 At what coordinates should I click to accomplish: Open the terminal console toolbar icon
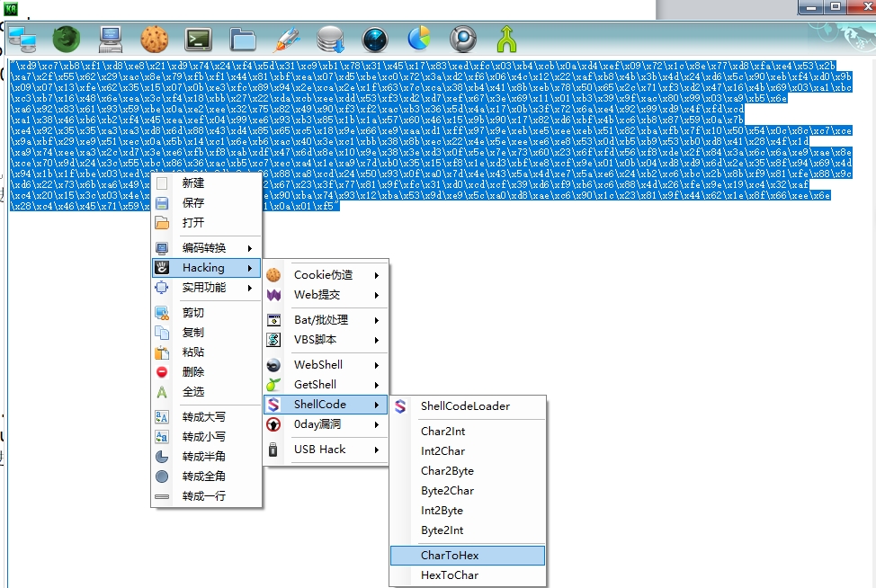(x=198, y=40)
